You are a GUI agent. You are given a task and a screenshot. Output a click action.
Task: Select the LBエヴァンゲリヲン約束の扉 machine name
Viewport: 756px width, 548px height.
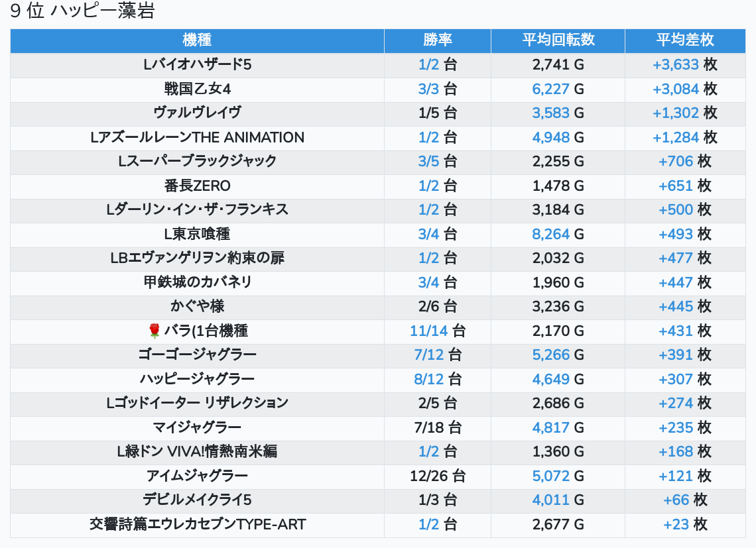coord(197,258)
